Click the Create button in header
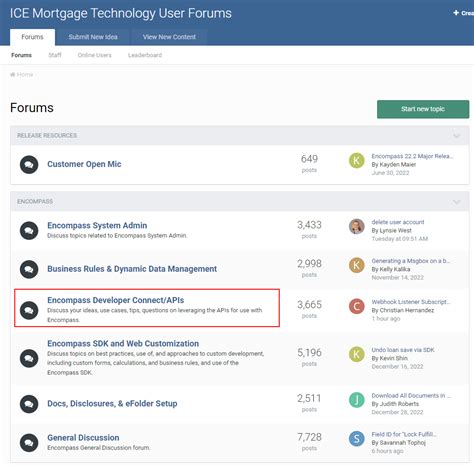474x465 pixels. coord(464,13)
